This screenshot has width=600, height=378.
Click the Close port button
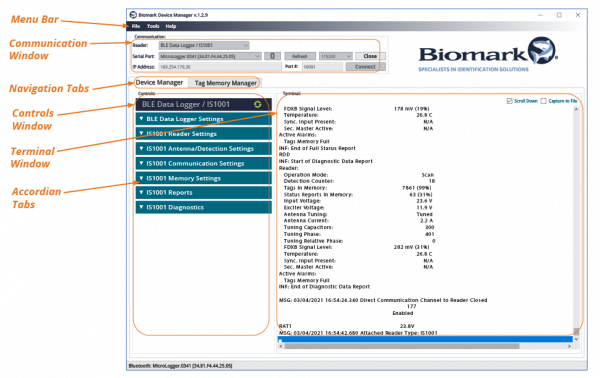pos(370,56)
